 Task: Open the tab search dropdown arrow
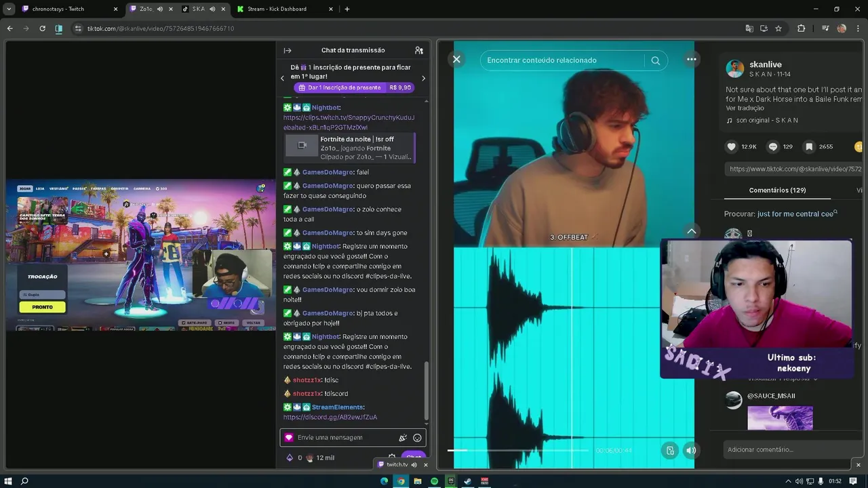point(8,9)
